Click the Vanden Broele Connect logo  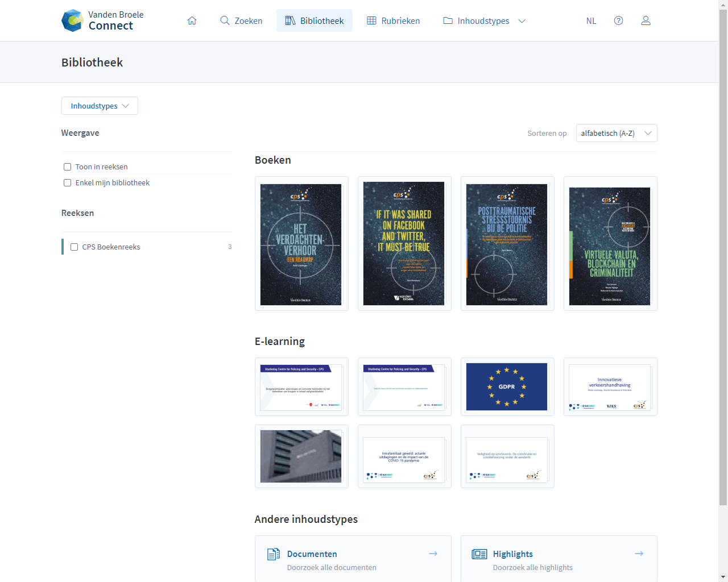coord(102,20)
